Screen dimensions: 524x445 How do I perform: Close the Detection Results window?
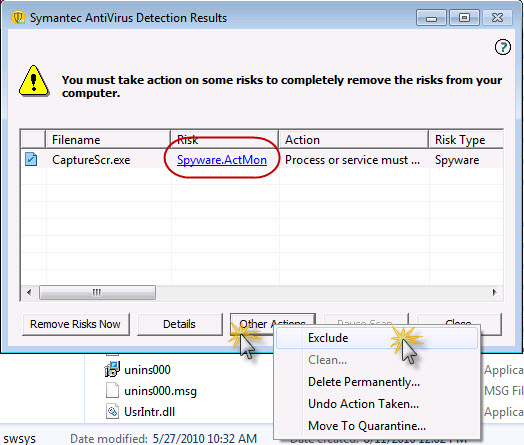click(x=497, y=18)
